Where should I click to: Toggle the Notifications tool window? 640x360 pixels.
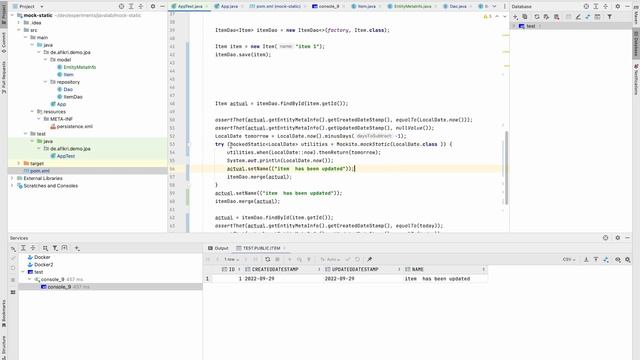(x=636, y=79)
